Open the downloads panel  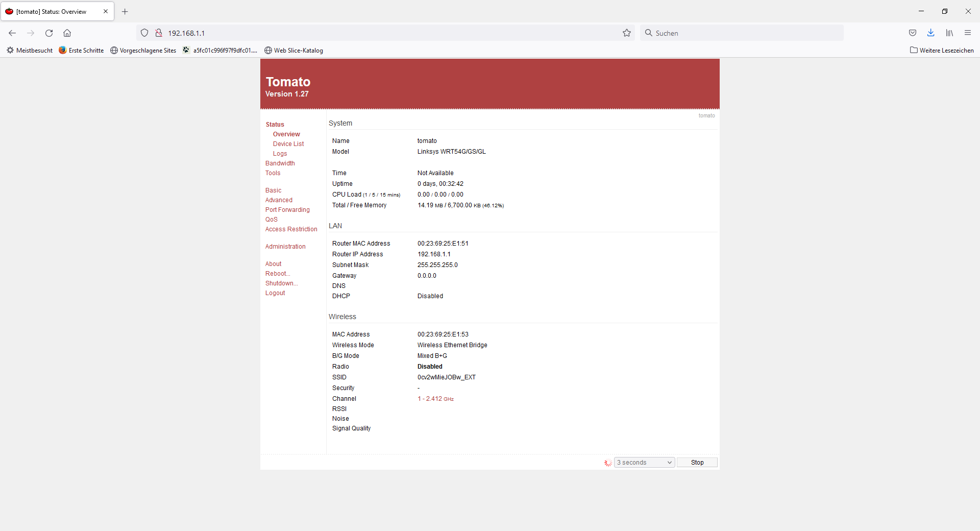pyautogui.click(x=931, y=33)
